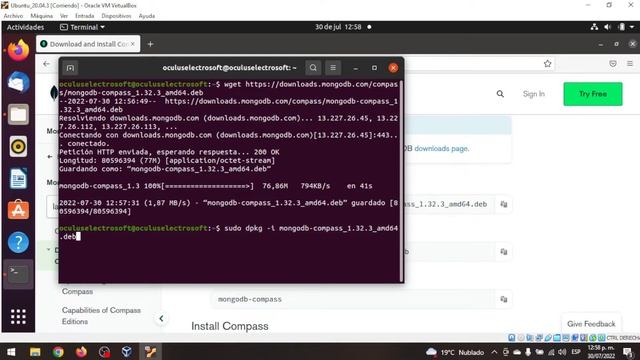The image size is (640, 360).
Task: Open network status icon in Ubuntu top bar
Action: (x=594, y=27)
